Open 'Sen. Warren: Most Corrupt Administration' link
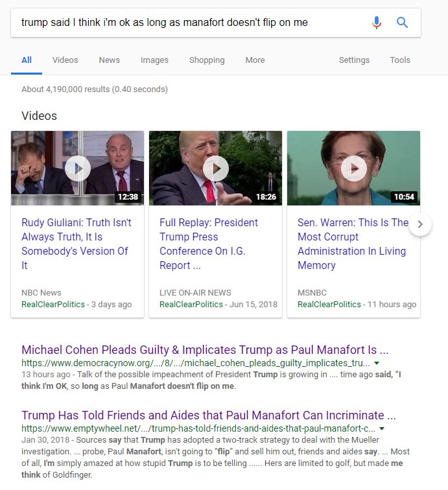Viewport: 448px width, 490px height. click(x=353, y=244)
